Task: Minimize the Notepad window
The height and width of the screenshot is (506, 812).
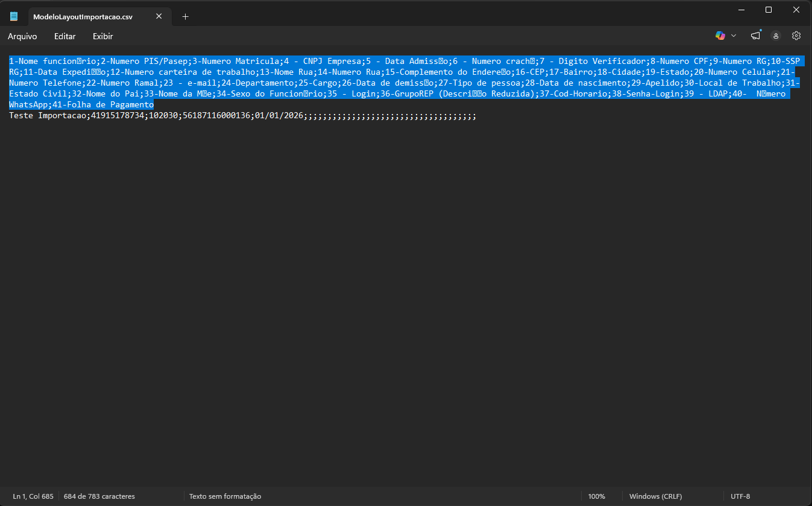Action: tap(741, 9)
